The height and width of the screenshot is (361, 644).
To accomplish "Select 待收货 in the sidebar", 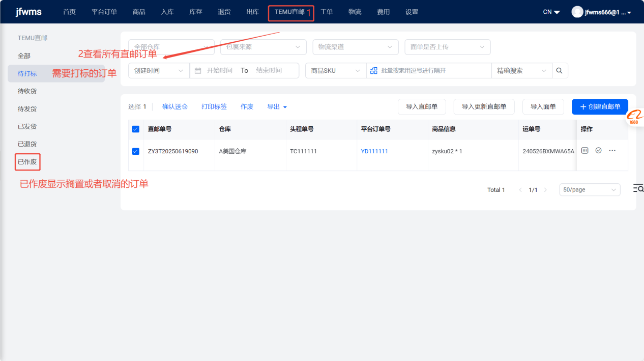I will pos(27,91).
